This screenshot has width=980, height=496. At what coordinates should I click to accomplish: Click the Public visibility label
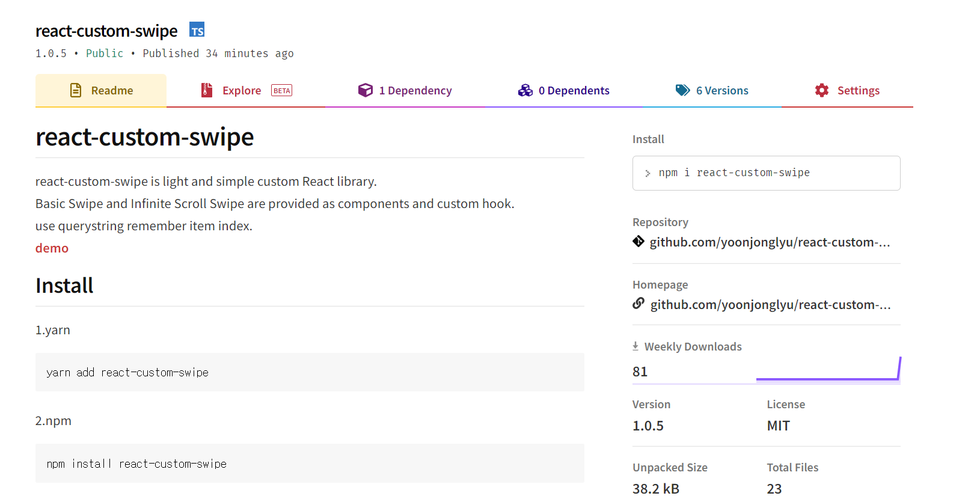pyautogui.click(x=105, y=54)
